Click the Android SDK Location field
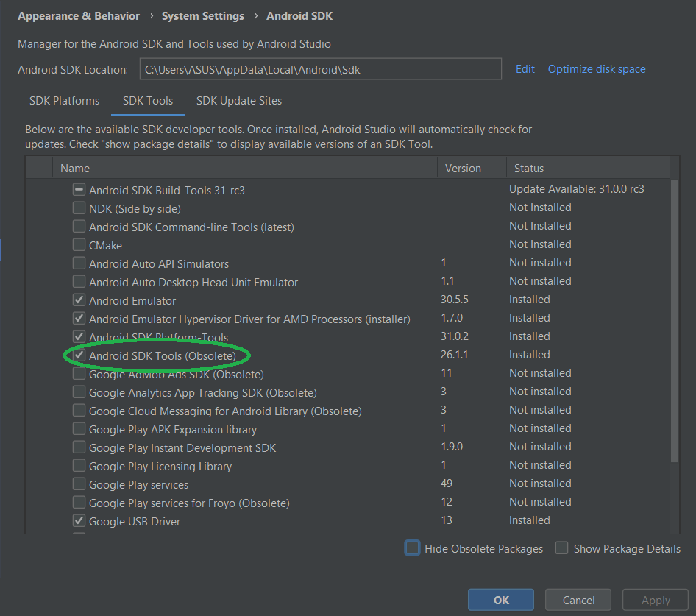 [321, 69]
